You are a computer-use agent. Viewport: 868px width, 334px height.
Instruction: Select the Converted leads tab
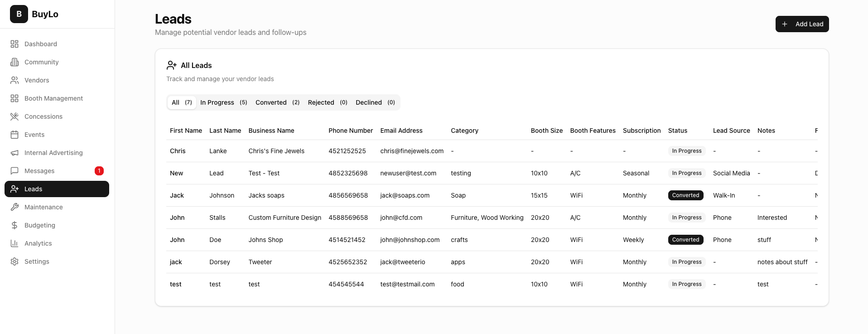[x=277, y=102]
